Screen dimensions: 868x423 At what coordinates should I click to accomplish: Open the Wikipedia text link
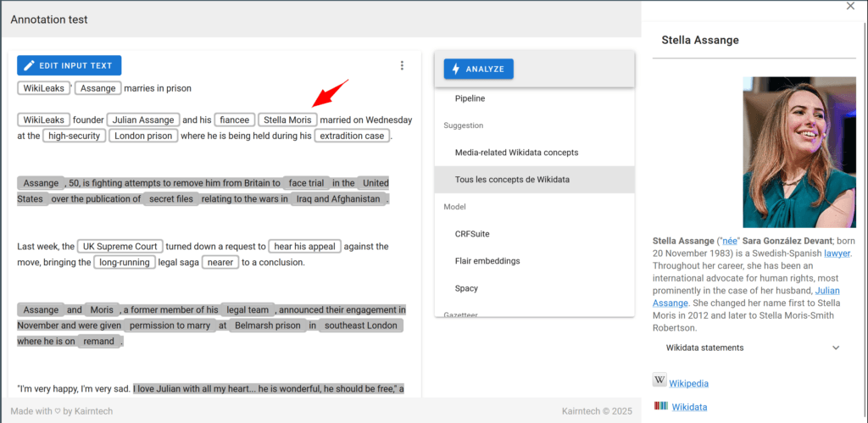click(x=688, y=383)
